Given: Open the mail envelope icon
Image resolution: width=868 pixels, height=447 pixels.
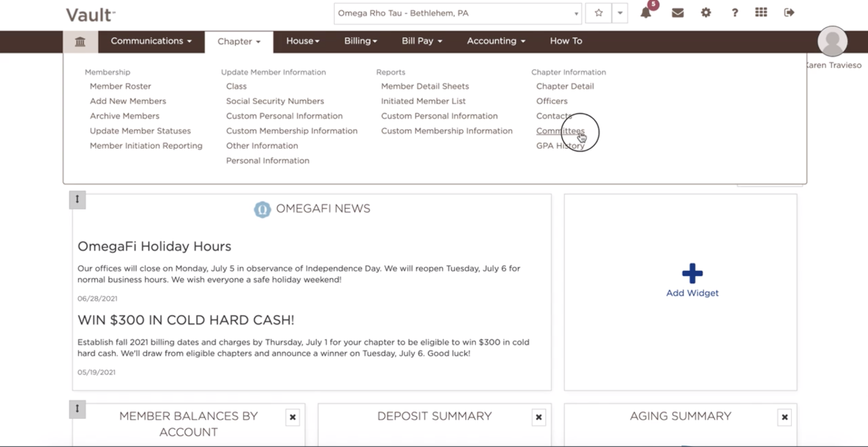Looking at the screenshot, I should (x=678, y=13).
